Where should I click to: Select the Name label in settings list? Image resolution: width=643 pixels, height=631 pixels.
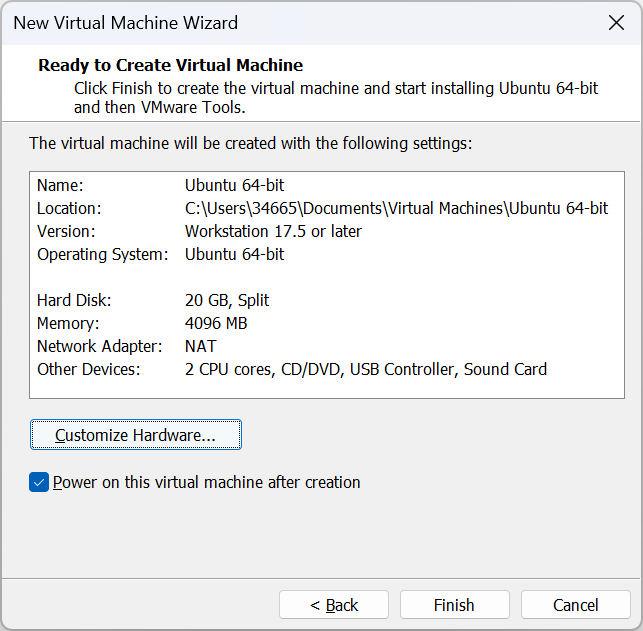[60, 185]
